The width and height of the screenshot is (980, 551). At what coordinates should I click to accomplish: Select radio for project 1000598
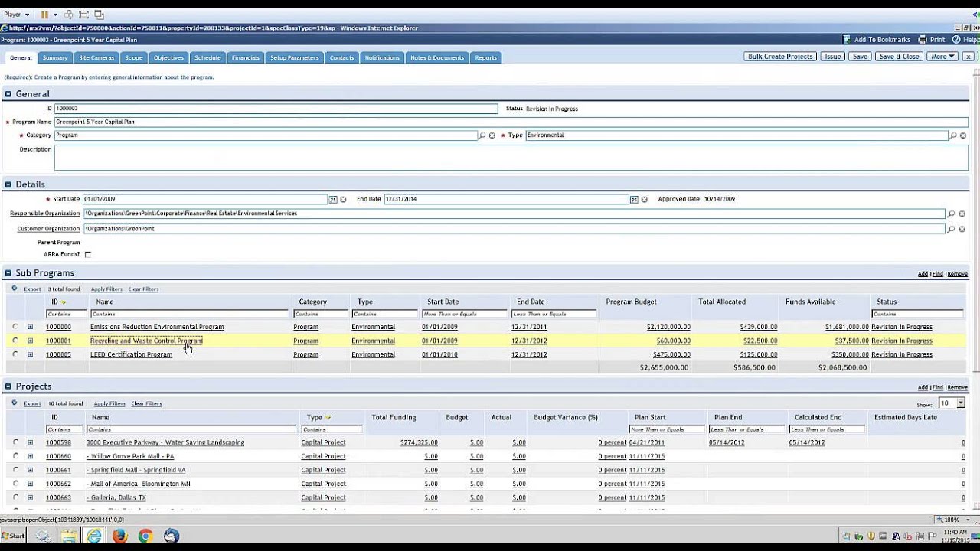[x=15, y=442]
